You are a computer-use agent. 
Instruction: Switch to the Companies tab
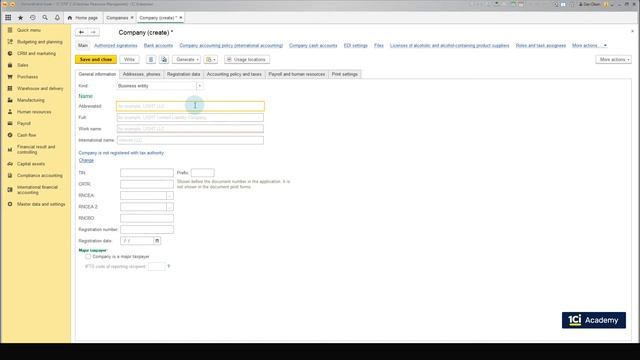(x=117, y=18)
